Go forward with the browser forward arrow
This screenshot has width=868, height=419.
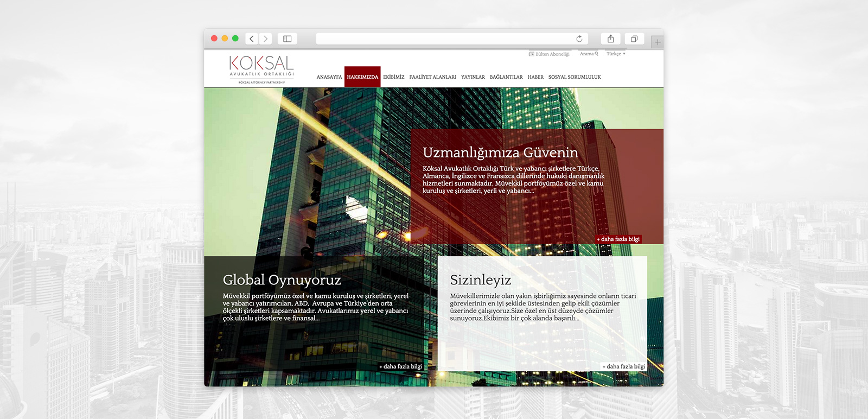coord(265,39)
